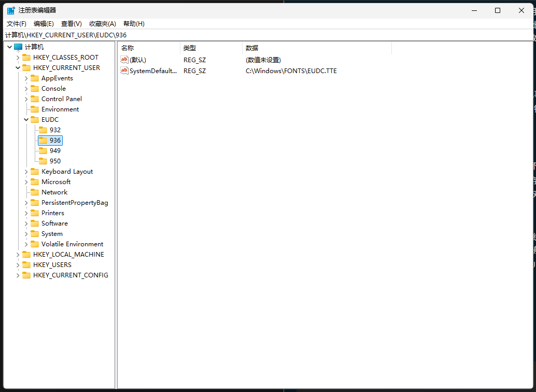Click the 950 folder icon
This screenshot has height=392, width=536.
pyautogui.click(x=43, y=161)
